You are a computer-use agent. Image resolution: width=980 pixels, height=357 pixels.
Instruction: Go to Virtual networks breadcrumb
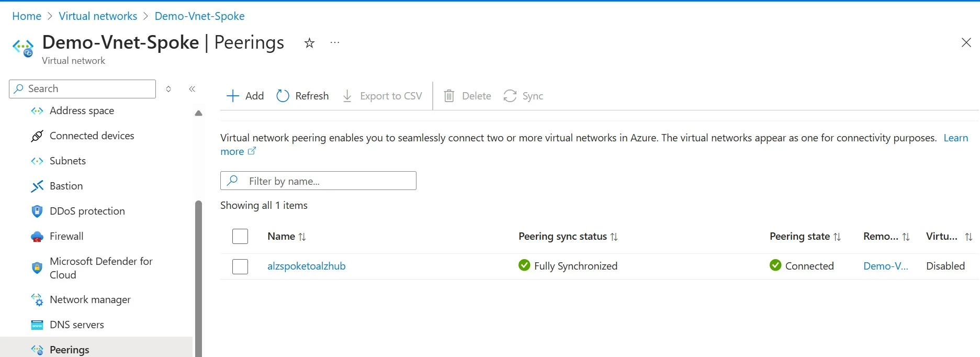point(98,16)
